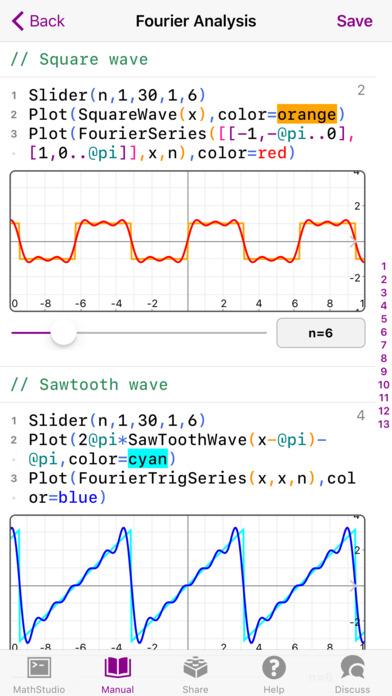Open the MathStudio terminal tab icon

[x=39, y=668]
